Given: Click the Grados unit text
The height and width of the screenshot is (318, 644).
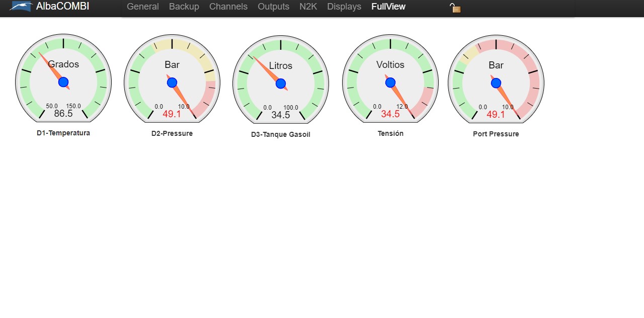Looking at the screenshot, I should (x=63, y=64).
